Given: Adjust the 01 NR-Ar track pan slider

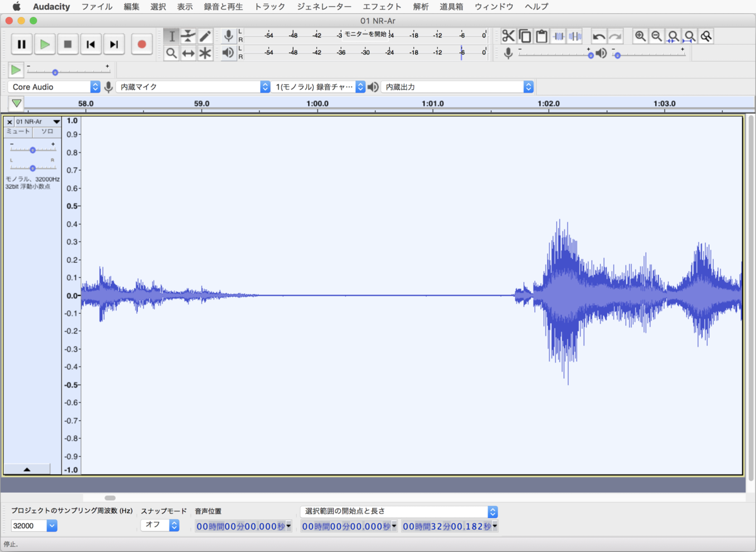Looking at the screenshot, I should (x=32, y=168).
